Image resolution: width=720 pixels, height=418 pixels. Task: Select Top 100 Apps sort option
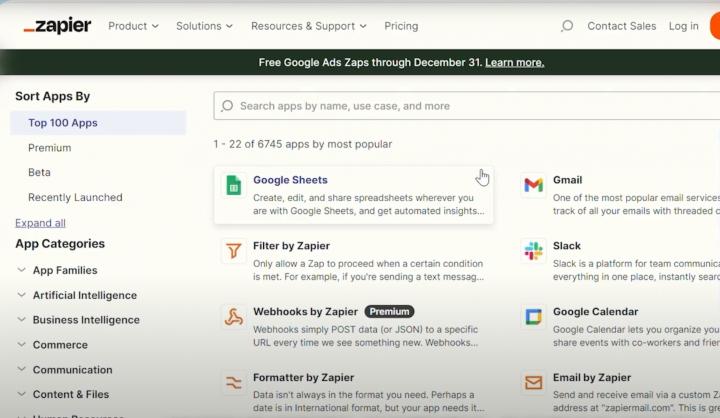[63, 123]
